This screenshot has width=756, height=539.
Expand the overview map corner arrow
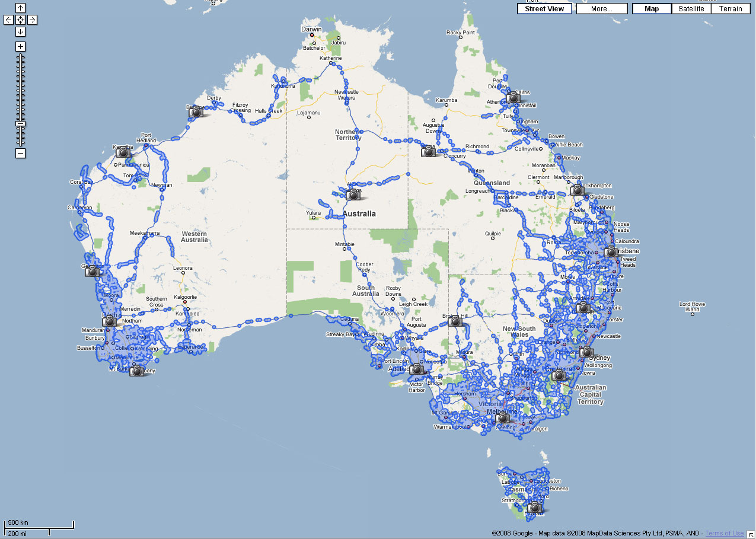[x=750, y=534]
